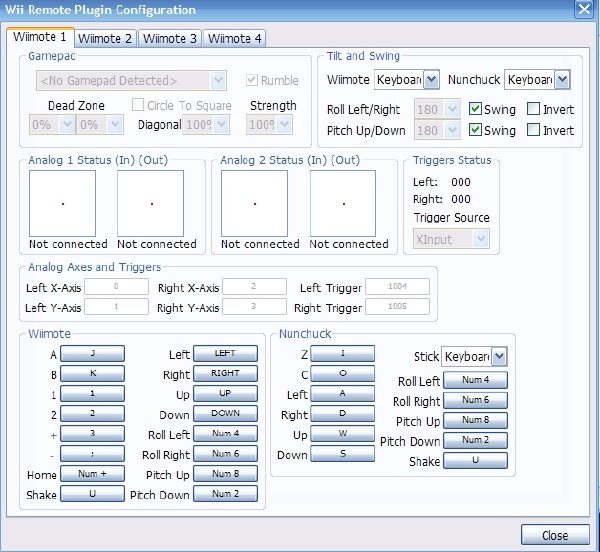Screen dimensions: 600x552
Task: Remap Nunchuck Shake binding U
Action: point(476,460)
